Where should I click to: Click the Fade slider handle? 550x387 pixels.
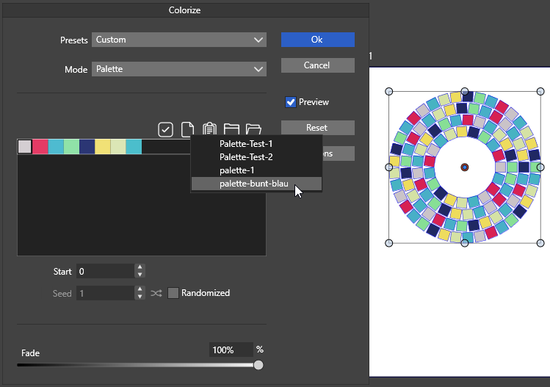click(259, 365)
